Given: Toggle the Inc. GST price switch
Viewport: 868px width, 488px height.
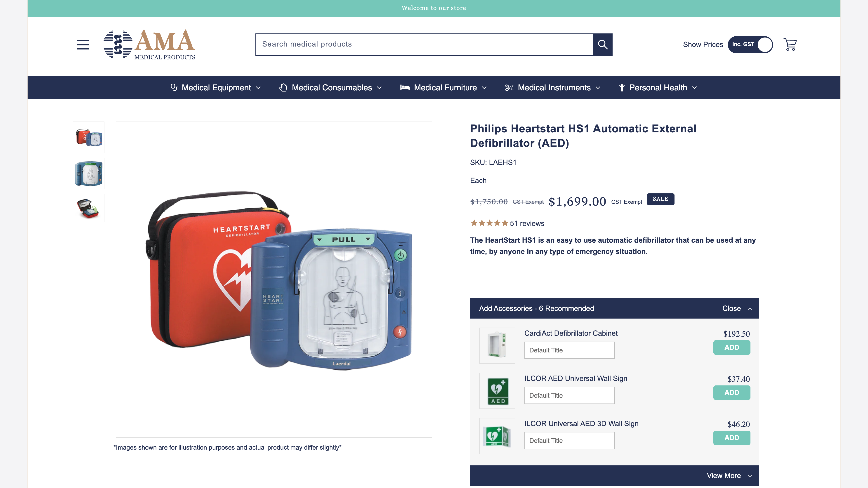Looking at the screenshot, I should click(750, 45).
